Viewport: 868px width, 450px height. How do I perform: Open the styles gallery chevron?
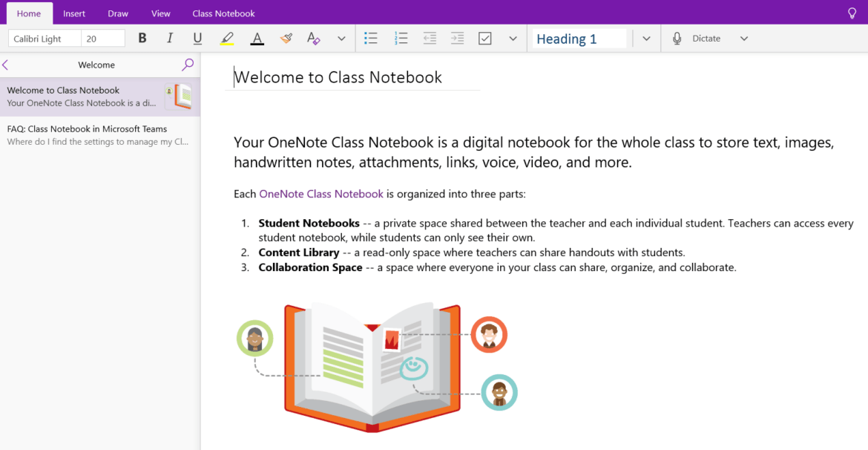tap(646, 38)
